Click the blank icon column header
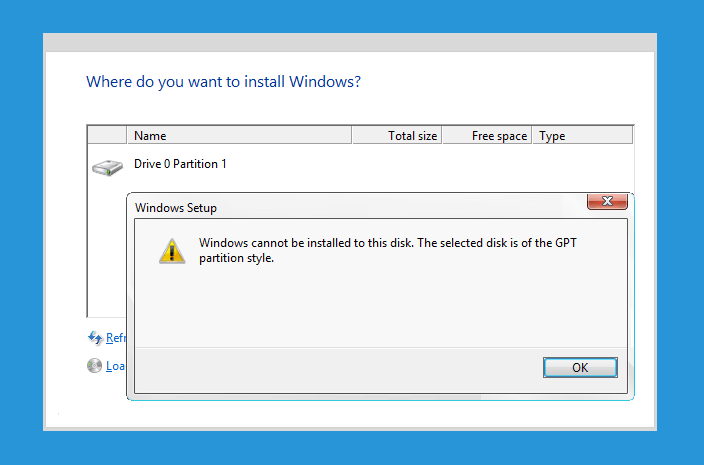This screenshot has height=465, width=704. (107, 136)
